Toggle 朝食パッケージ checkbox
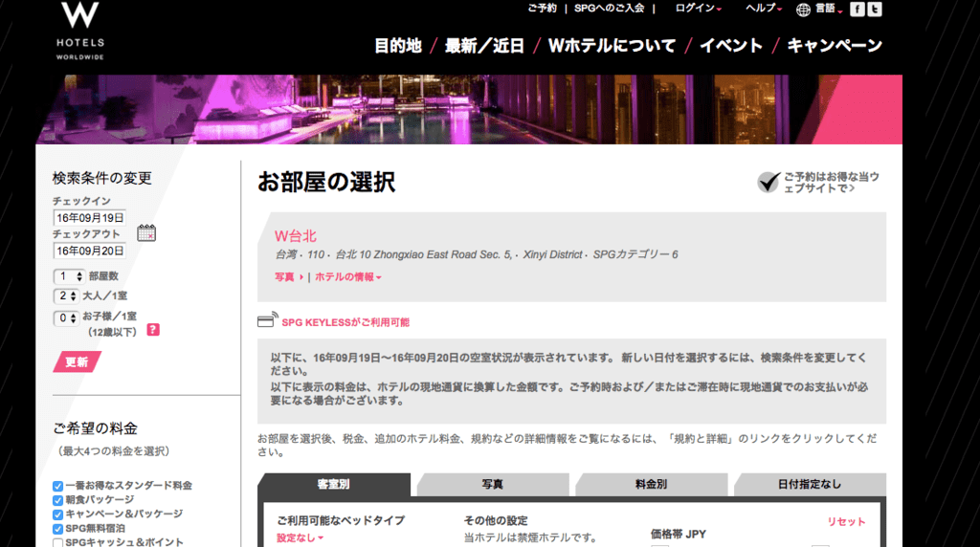The width and height of the screenshot is (980, 547). (x=58, y=500)
